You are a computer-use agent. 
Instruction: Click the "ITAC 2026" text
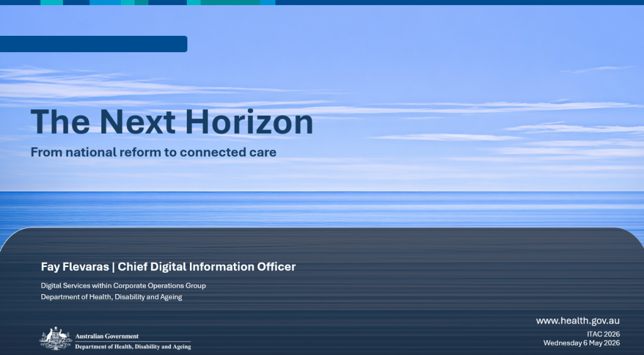[603, 334]
